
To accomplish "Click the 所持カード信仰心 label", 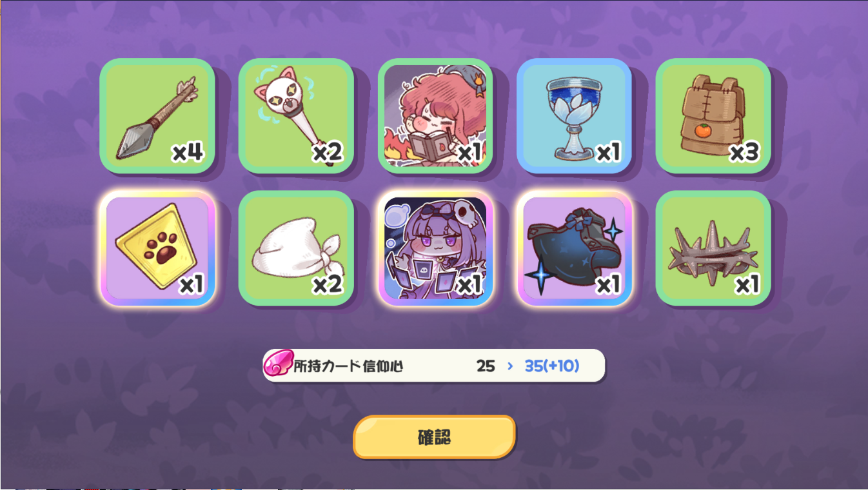I will point(348,366).
